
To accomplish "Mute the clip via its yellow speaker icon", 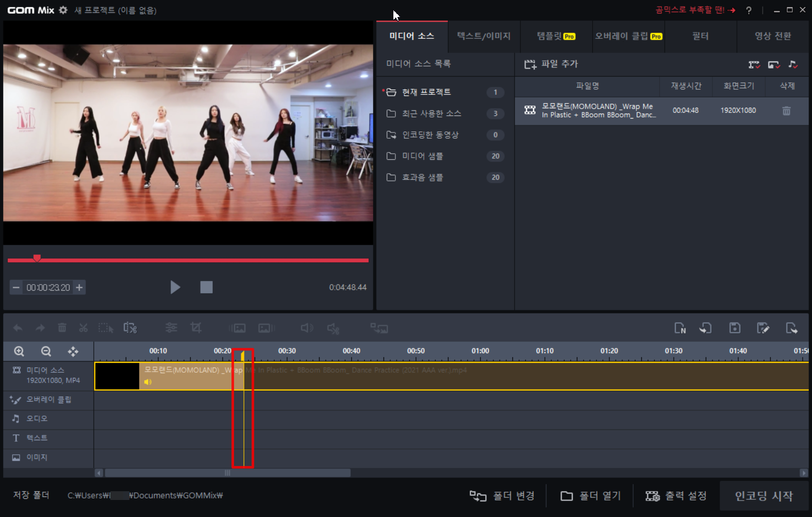I will coord(148,382).
